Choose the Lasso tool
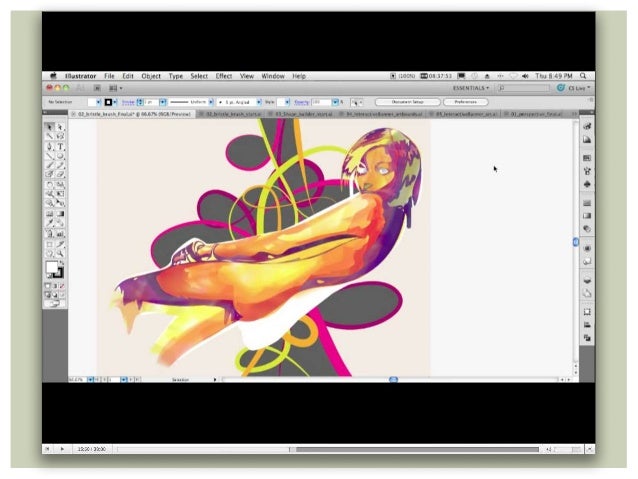 (60, 136)
